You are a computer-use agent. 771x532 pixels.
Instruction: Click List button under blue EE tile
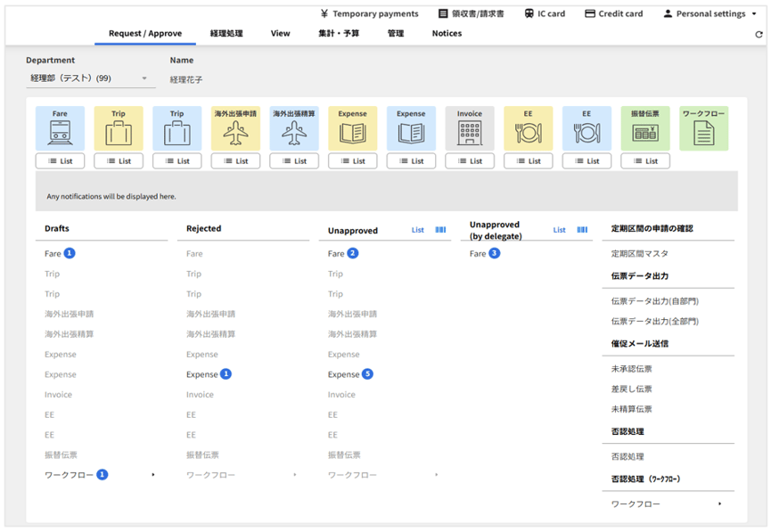coord(586,160)
